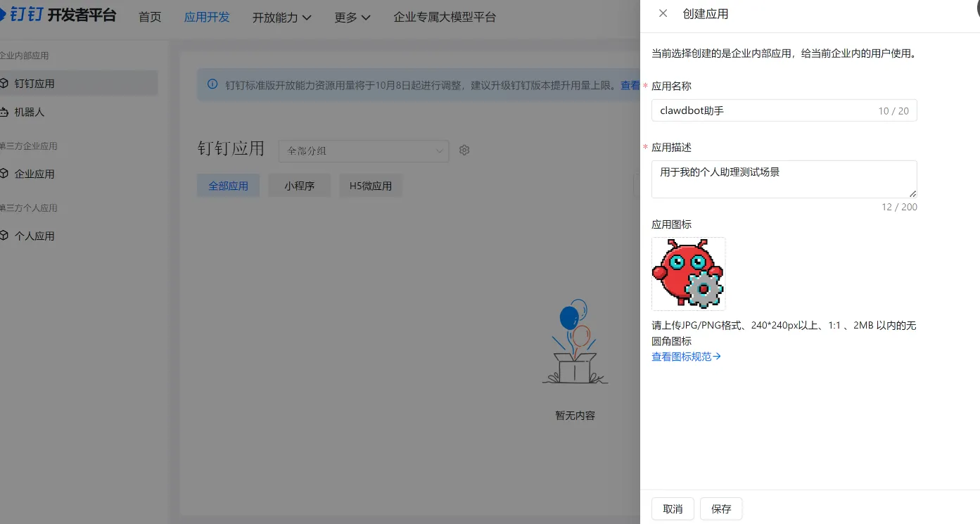The height and width of the screenshot is (524, 980).
Task: Click the 钉钉应用 cube icon in sidebar
Action: 5,83
